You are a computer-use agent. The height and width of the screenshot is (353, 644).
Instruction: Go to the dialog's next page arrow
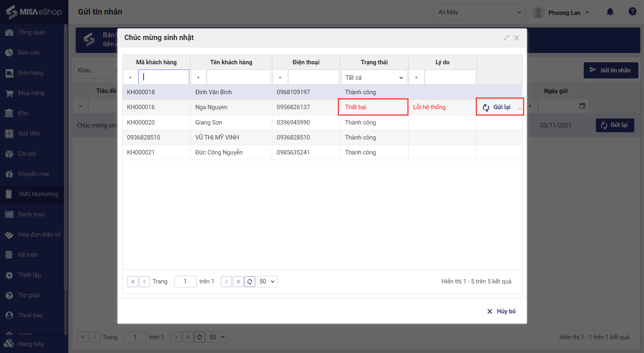tap(226, 281)
